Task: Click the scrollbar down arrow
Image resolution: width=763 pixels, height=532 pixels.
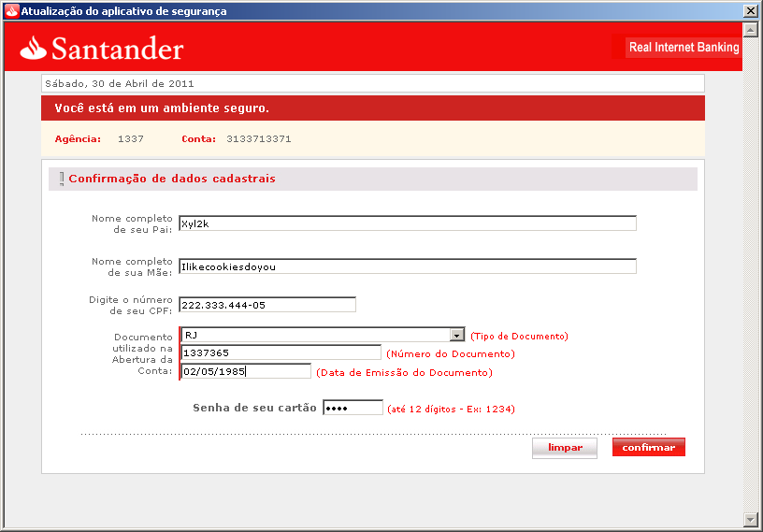Action: point(750,519)
